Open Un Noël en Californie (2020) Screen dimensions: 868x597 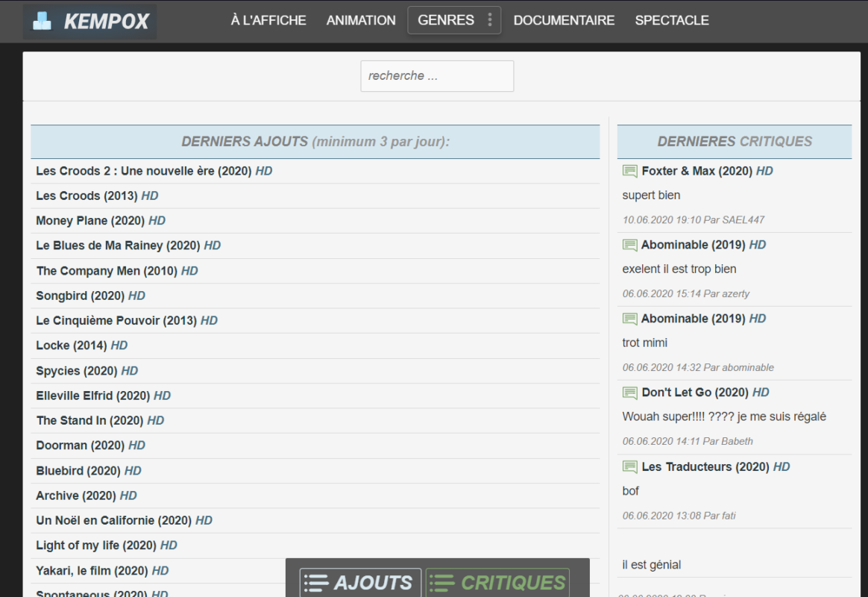[x=124, y=521]
